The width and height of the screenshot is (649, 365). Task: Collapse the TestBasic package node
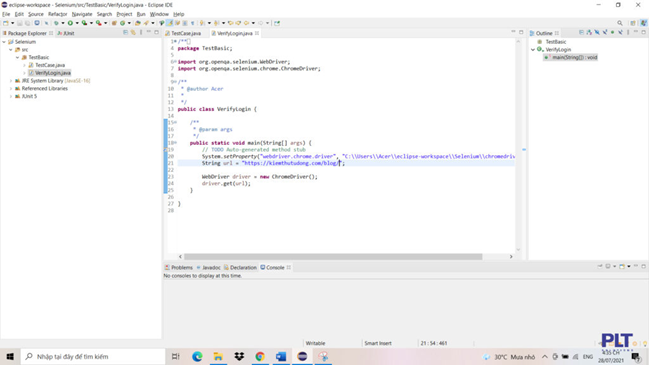click(x=17, y=58)
